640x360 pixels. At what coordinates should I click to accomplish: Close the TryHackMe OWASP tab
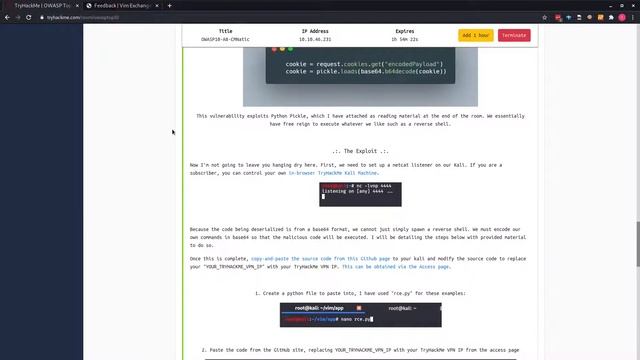(77, 6)
